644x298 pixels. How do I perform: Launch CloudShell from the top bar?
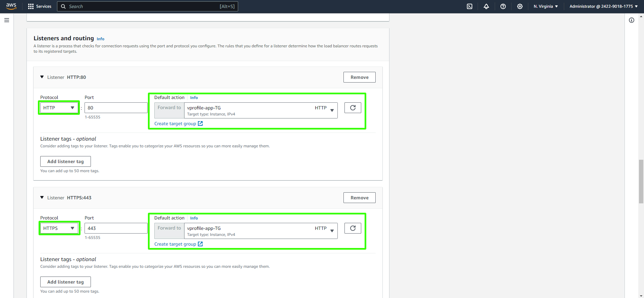[x=470, y=6]
